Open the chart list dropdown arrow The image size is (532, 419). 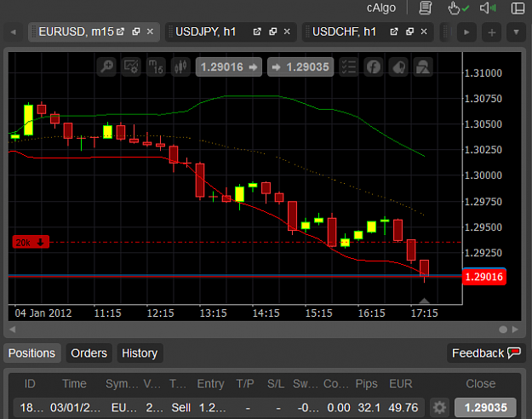516,32
